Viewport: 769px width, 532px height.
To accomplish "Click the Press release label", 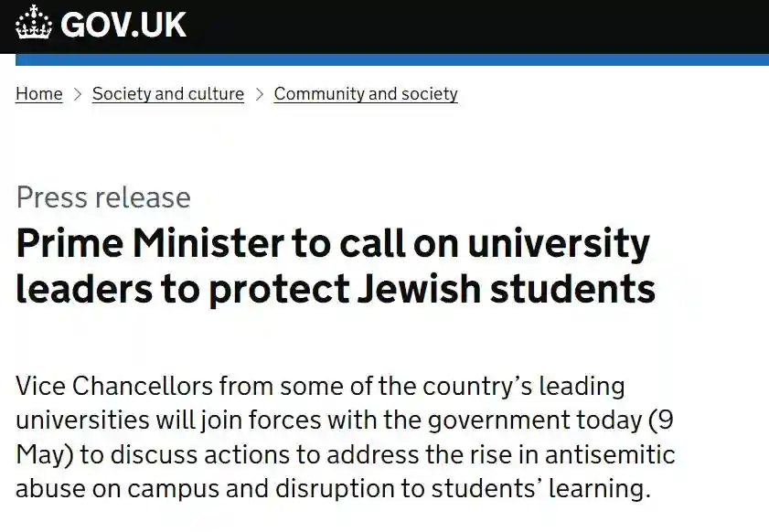I will click(x=103, y=197).
